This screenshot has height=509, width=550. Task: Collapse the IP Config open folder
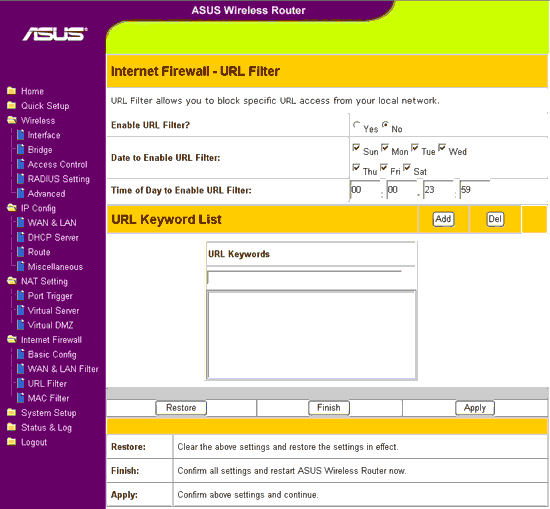[x=12, y=208]
